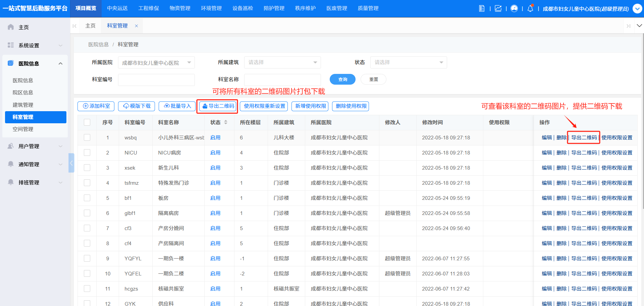Screen dimensions: 644x306
Task: Check the row checkbox for wsbq
Action: click(x=87, y=137)
